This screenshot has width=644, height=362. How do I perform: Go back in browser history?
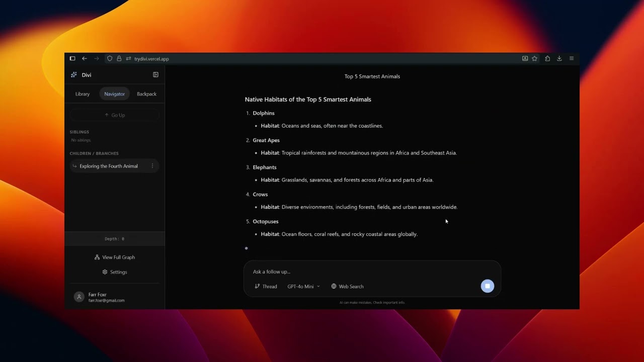(85, 59)
